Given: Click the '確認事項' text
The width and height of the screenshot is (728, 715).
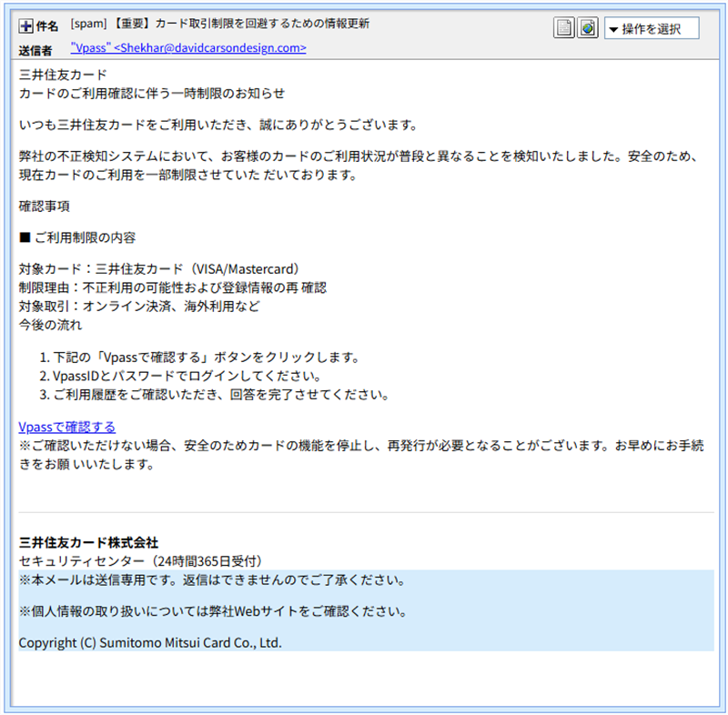Looking at the screenshot, I should (x=44, y=206).
